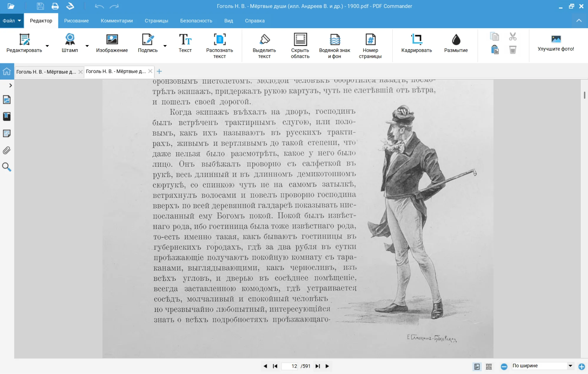
Task: Toggle single page view mode
Action: 477,366
